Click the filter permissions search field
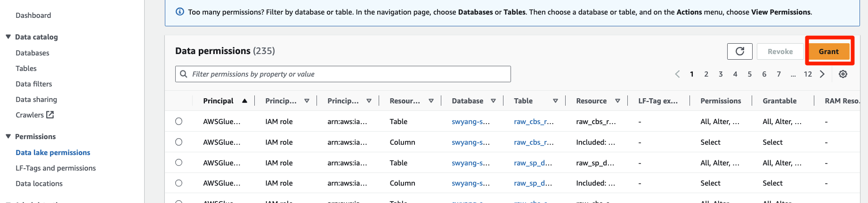The image size is (868, 203). 343,74
